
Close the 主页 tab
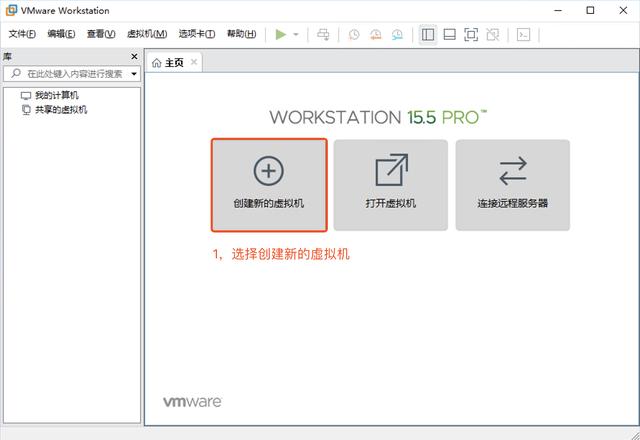(x=194, y=62)
